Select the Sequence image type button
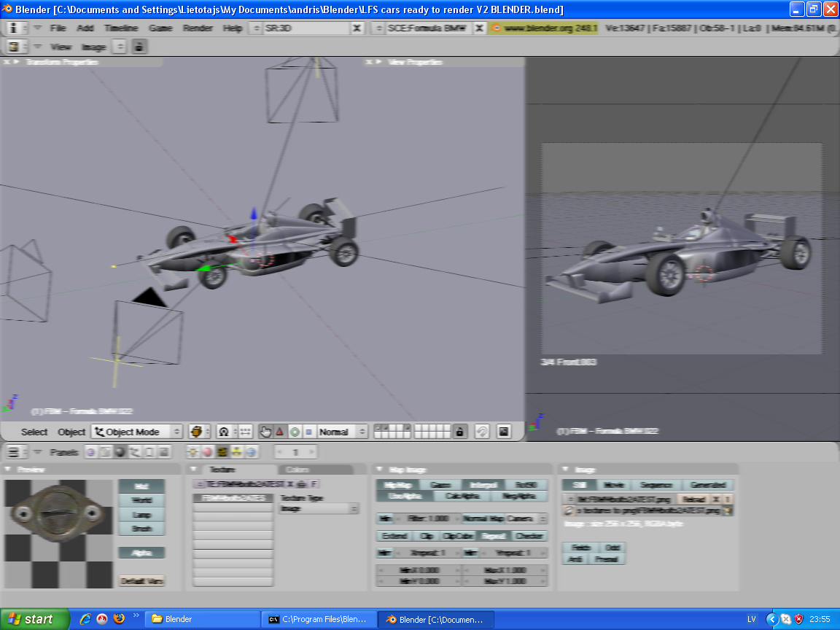This screenshot has height=630, width=840. tap(656, 485)
